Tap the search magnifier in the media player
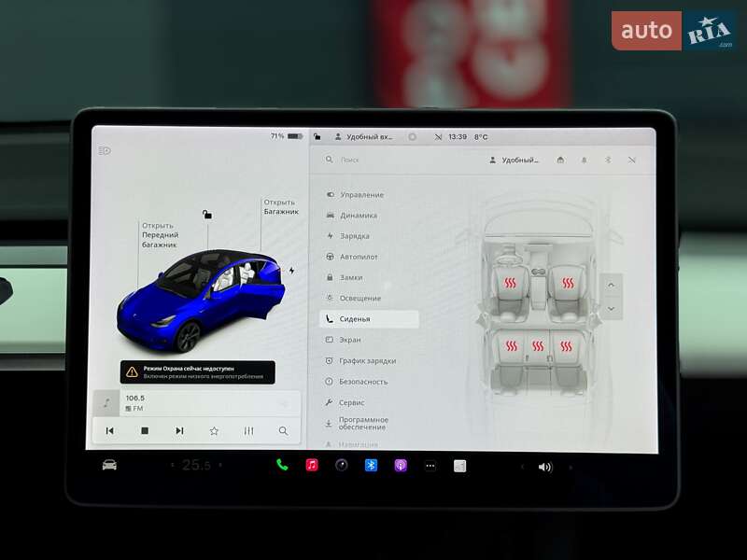747x560 pixels. click(x=283, y=431)
